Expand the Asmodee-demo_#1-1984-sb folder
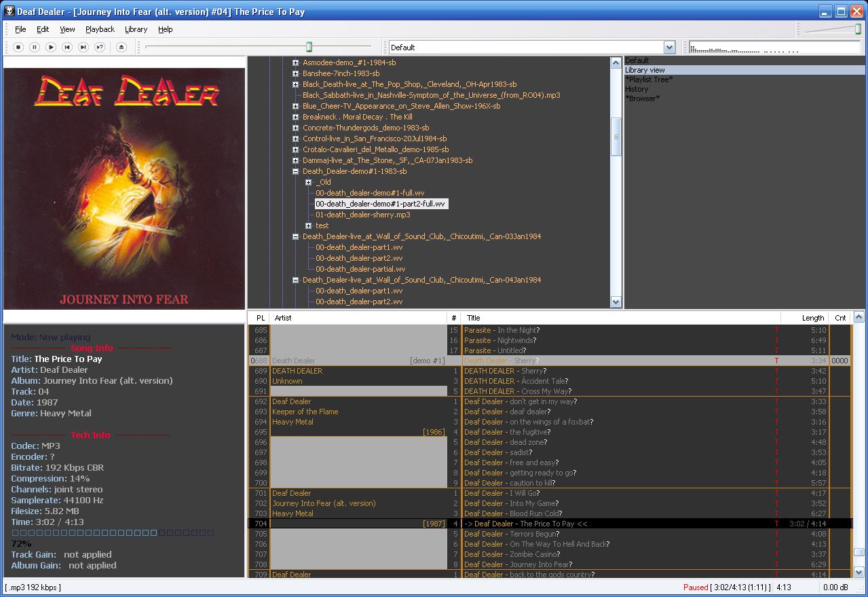This screenshot has width=868, height=597. tap(296, 62)
